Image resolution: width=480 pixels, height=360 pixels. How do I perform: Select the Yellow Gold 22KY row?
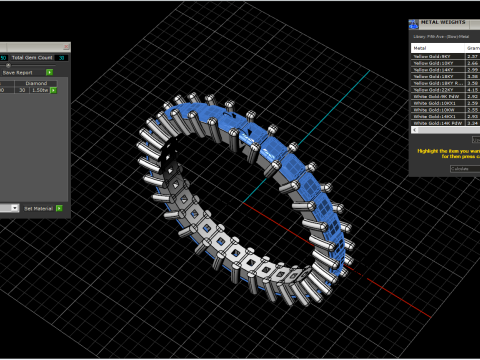(x=445, y=90)
